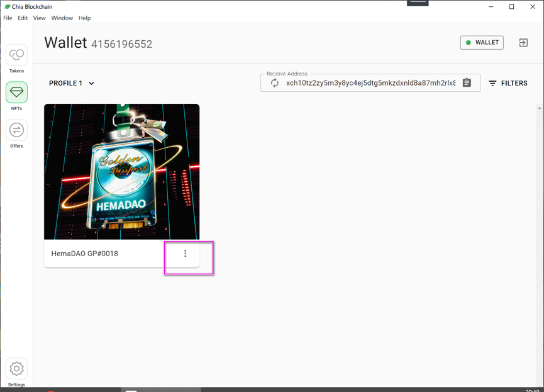Open three-dot menu for HemaDAO GP#0018

click(x=186, y=254)
